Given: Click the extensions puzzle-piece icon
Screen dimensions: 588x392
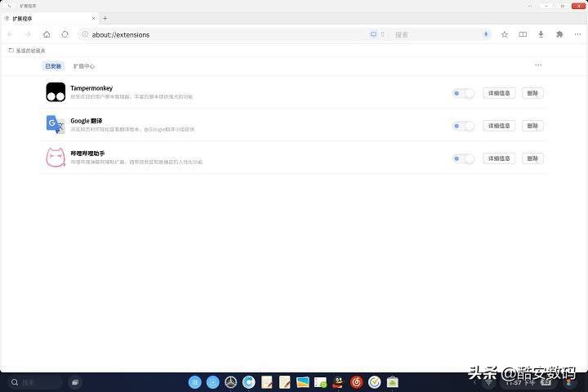Looking at the screenshot, I should point(559,34).
